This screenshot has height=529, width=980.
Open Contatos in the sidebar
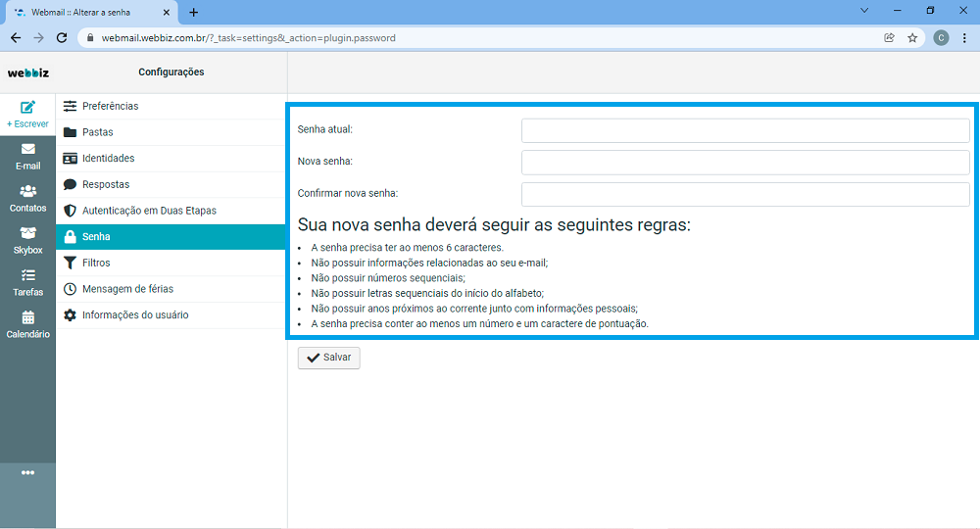[27, 192]
